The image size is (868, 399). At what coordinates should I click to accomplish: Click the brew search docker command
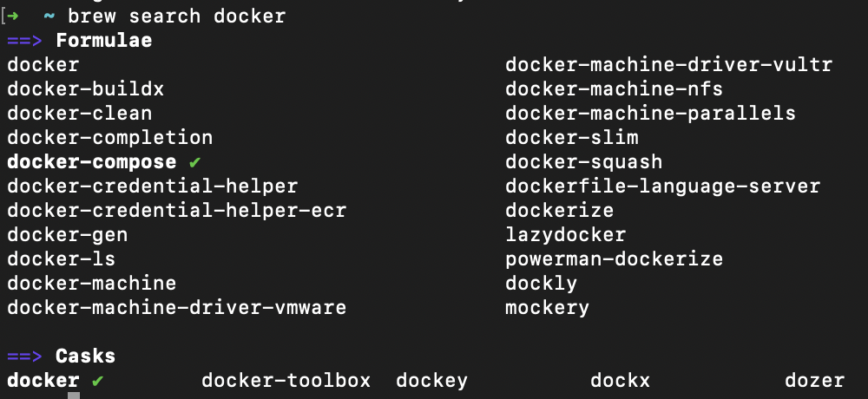coord(176,16)
